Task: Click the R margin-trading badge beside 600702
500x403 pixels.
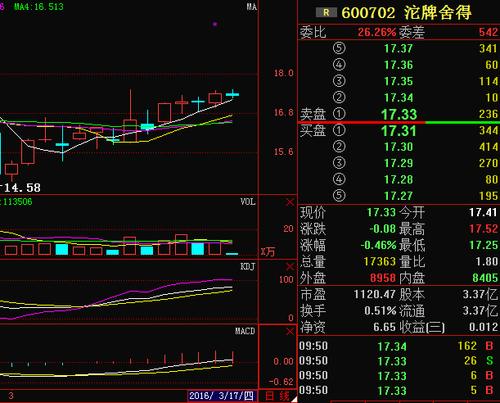Action: click(326, 13)
